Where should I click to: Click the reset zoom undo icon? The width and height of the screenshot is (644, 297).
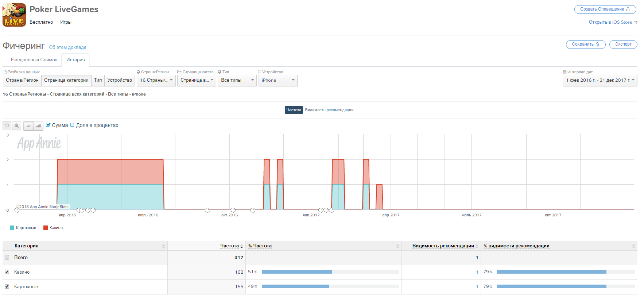point(7,126)
